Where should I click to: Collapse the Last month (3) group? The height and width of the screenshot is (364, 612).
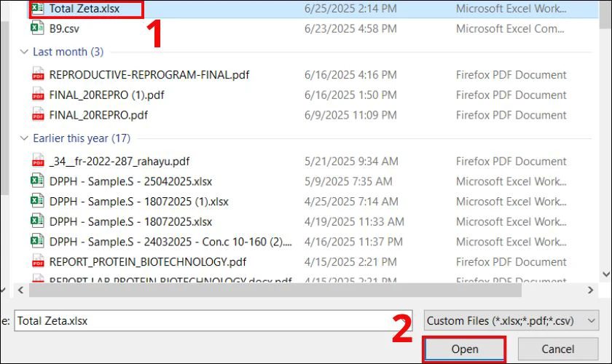(24, 52)
